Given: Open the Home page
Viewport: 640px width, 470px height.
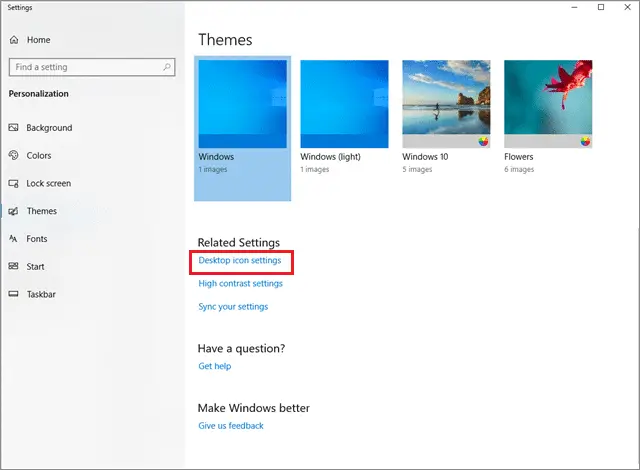Looking at the screenshot, I should [38, 40].
